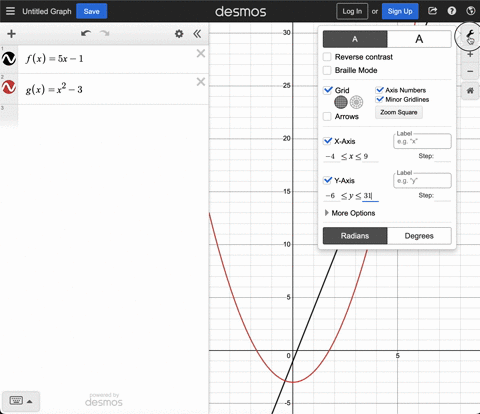This screenshot has width=480, height=414.
Task: Select the large text size A
Action: pos(419,39)
